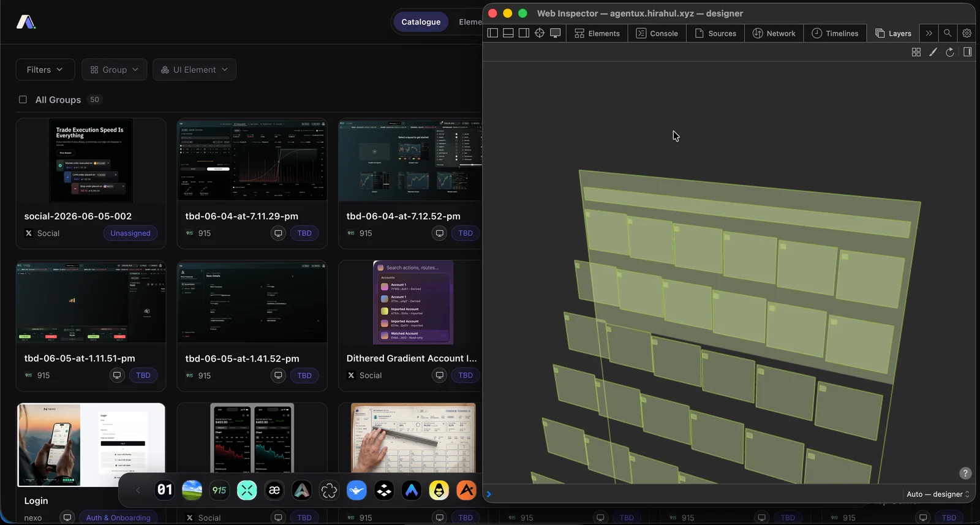980x525 pixels.
Task: Click the X Social icon on social-2026-06-05-002
Action: tap(28, 233)
